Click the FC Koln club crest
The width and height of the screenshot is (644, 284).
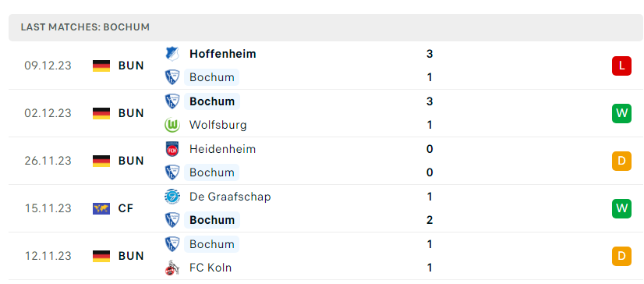[172, 268]
